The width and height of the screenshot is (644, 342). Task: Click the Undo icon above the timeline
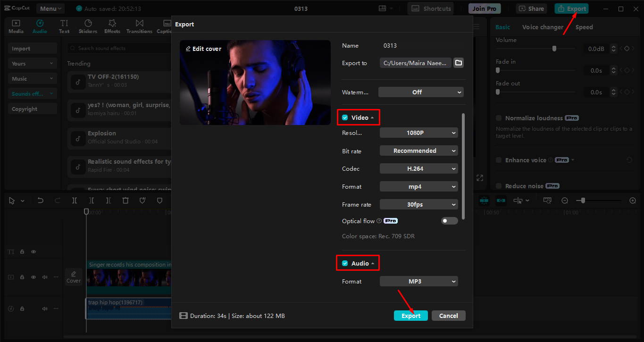(40, 200)
